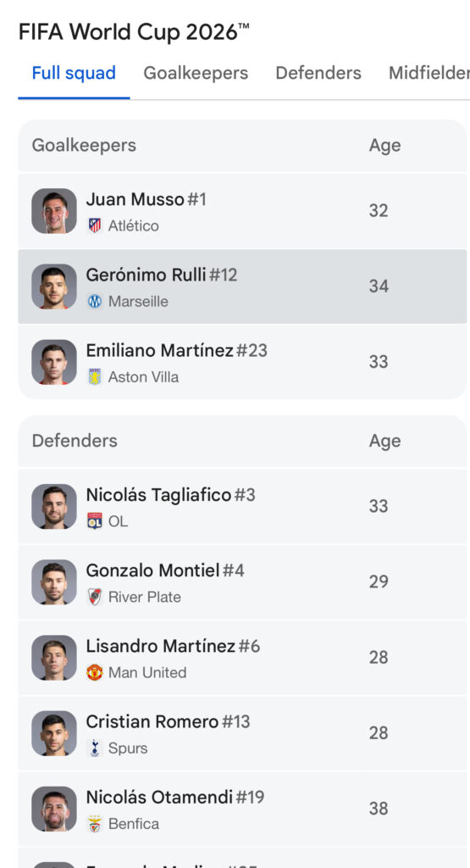Select the Gonzalo Montiel name link

[x=153, y=570]
